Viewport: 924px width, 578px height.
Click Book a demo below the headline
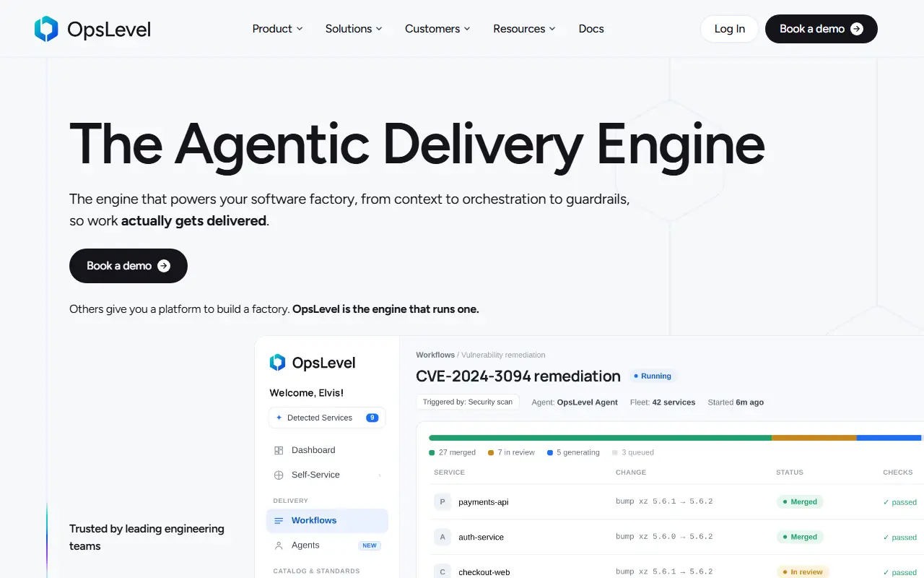click(x=128, y=266)
